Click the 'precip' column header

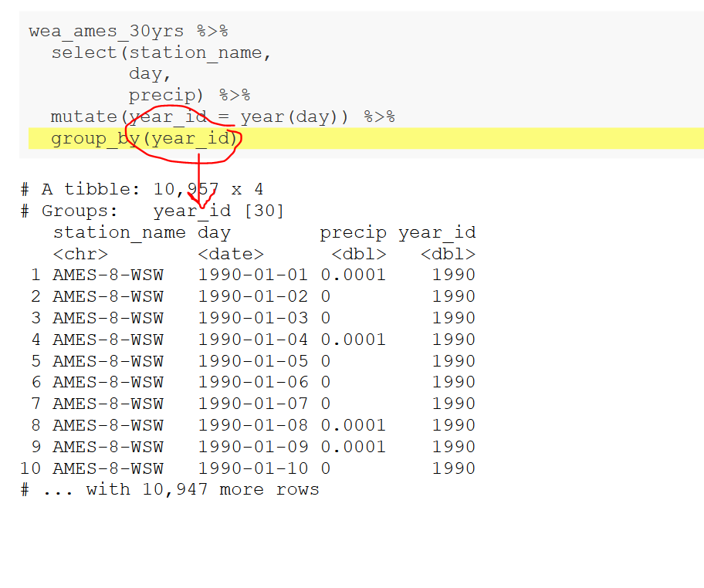(353, 233)
